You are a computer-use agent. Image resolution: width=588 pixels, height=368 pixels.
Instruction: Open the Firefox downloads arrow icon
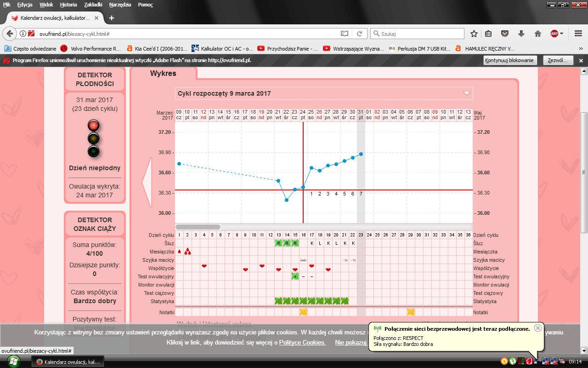click(x=521, y=34)
